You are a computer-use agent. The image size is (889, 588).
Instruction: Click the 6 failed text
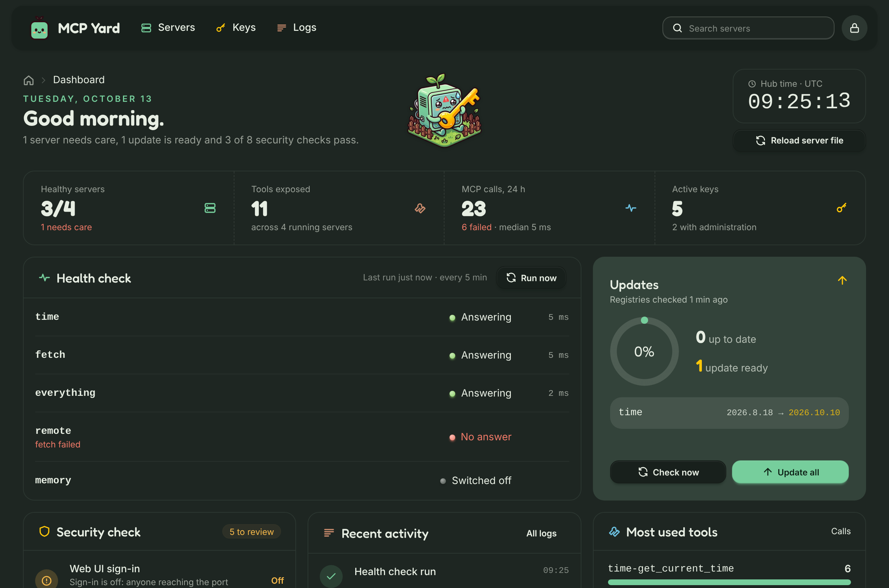tap(476, 227)
